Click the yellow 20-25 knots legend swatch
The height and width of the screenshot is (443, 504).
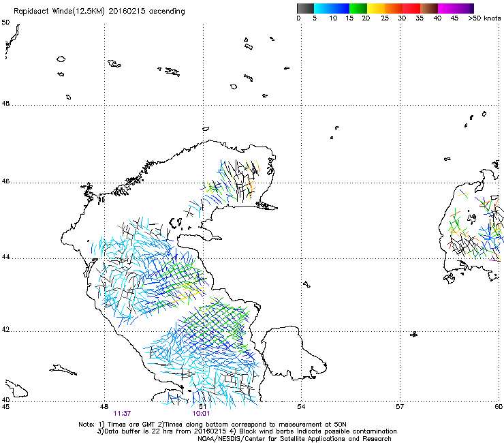coord(376,8)
